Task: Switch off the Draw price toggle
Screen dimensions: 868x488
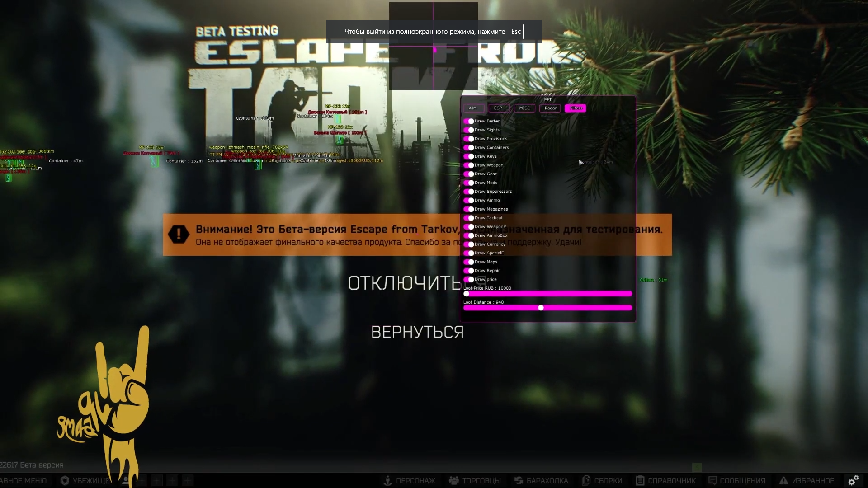Action: (x=468, y=280)
